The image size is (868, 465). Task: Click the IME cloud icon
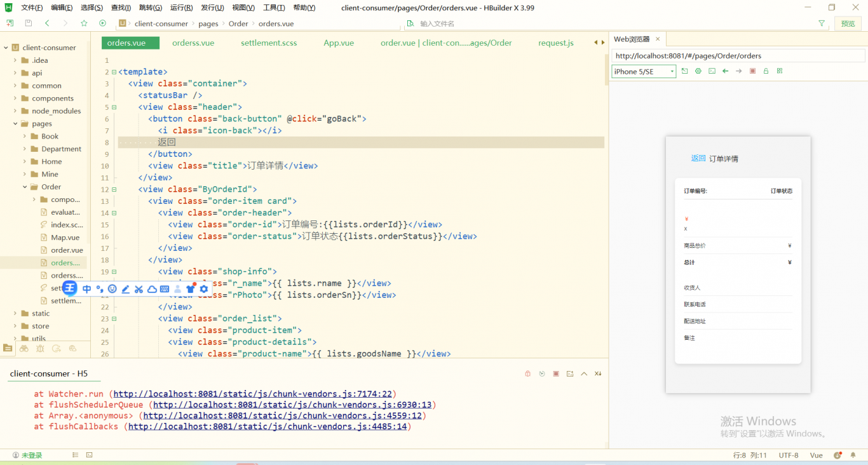152,289
